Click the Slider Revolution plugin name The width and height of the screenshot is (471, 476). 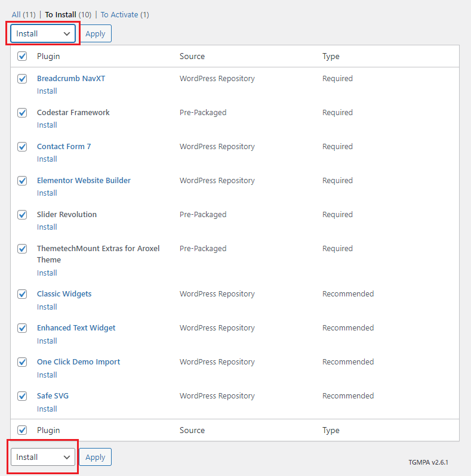[67, 214]
